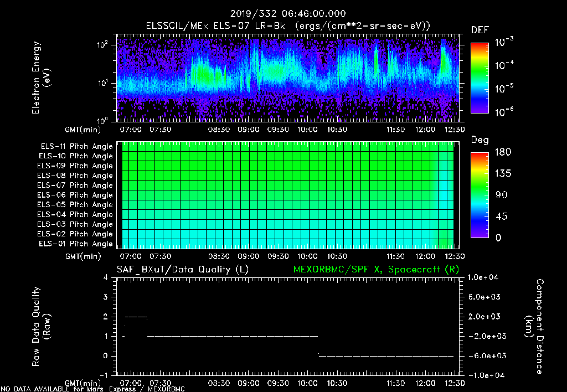Image resolution: width=567 pixels, height=392 pixels.
Task: Click the data quality segment at level 2
Action: [136, 317]
